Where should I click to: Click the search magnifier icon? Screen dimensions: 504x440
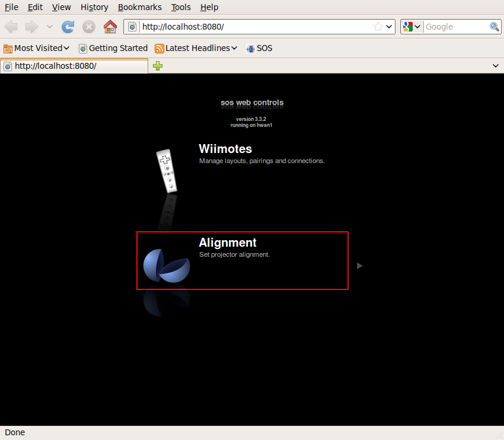(x=495, y=27)
